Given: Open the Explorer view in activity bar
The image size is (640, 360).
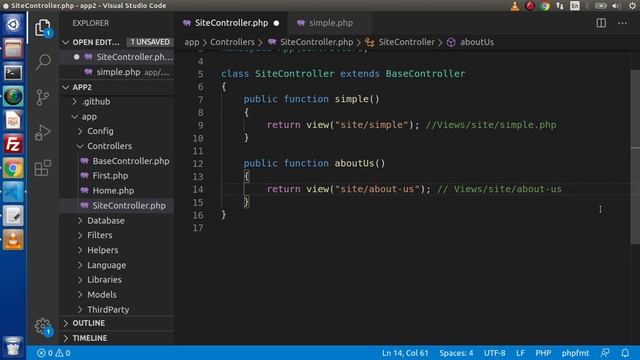Looking at the screenshot, I should pyautogui.click(x=42, y=28).
